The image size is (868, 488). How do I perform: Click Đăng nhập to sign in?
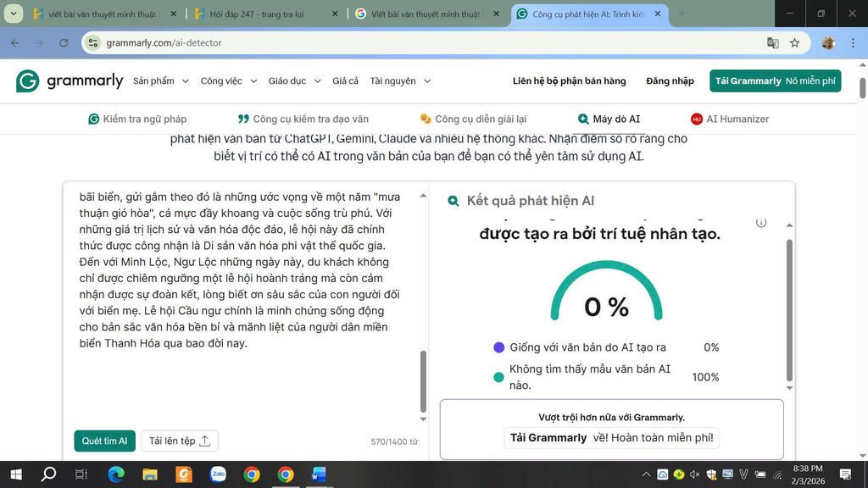pos(670,80)
